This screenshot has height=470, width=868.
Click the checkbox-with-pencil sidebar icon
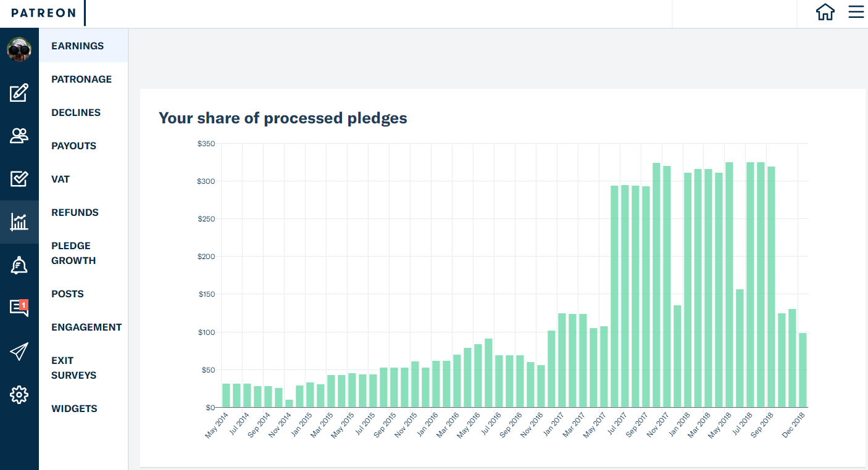tap(19, 179)
